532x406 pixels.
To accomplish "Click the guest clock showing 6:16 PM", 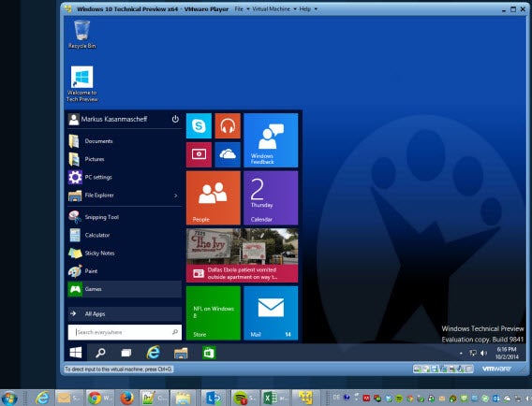I will pos(507,353).
